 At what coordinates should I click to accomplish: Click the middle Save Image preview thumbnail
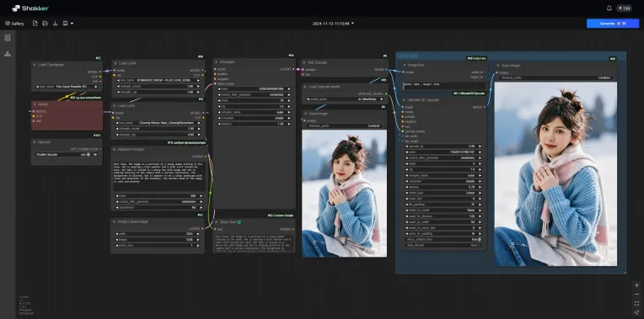click(x=344, y=194)
